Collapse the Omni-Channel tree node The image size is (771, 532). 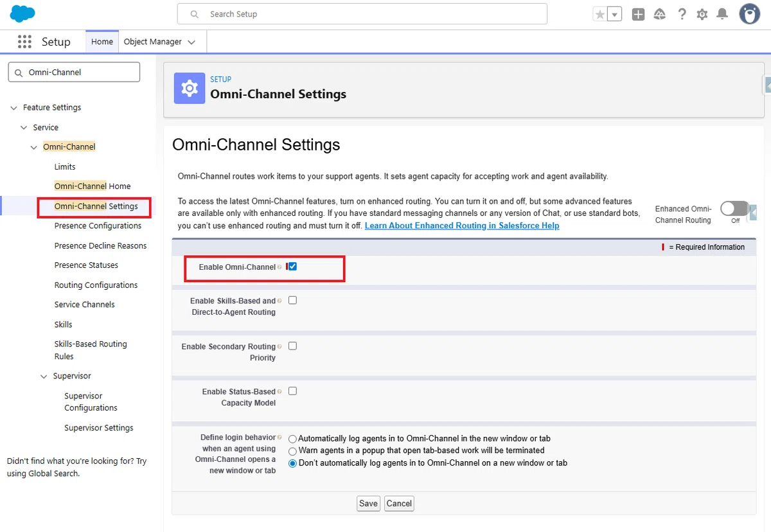[x=34, y=147]
